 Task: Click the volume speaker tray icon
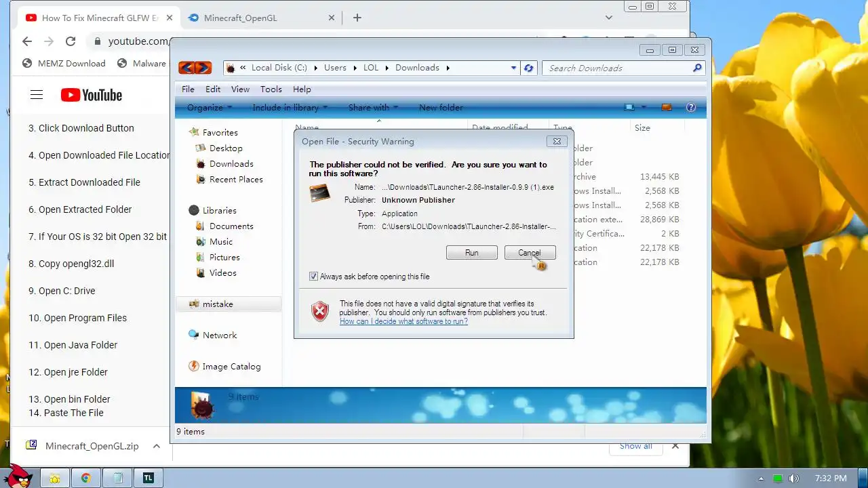coord(793,479)
